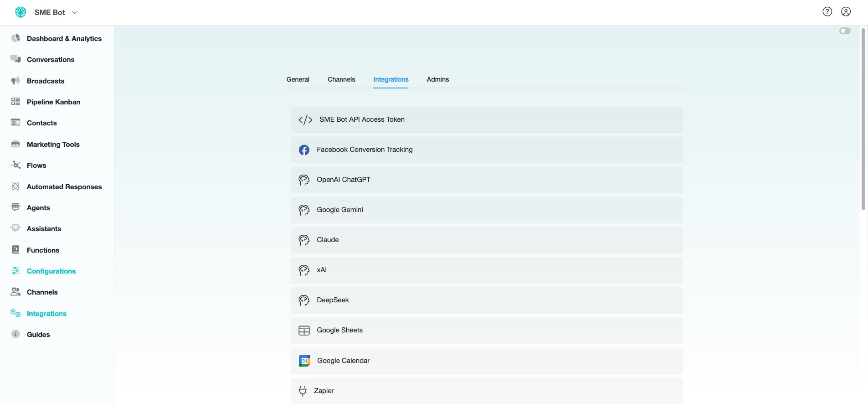
Task: Click the page vertical scrollbar
Action: pos(863,119)
